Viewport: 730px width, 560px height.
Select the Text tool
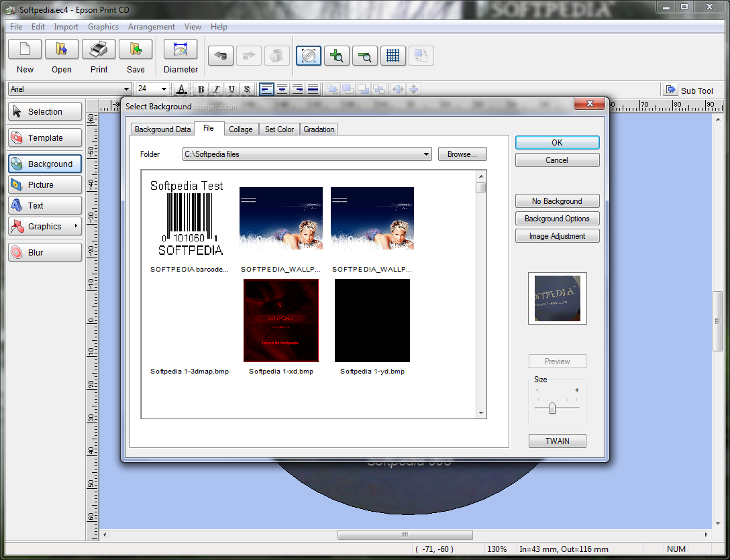(x=45, y=205)
